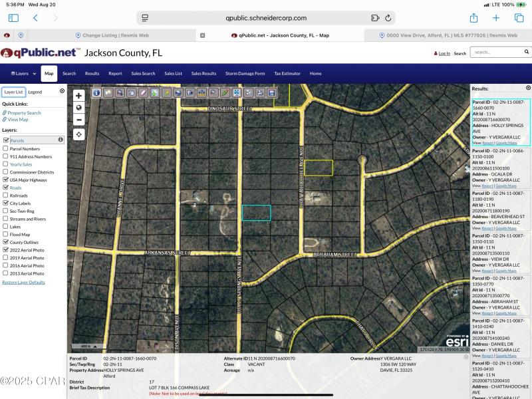Viewport: 532px width, 399px height.
Task: Enable the Yearly Sales layer checkbox
Action: (x=5, y=164)
